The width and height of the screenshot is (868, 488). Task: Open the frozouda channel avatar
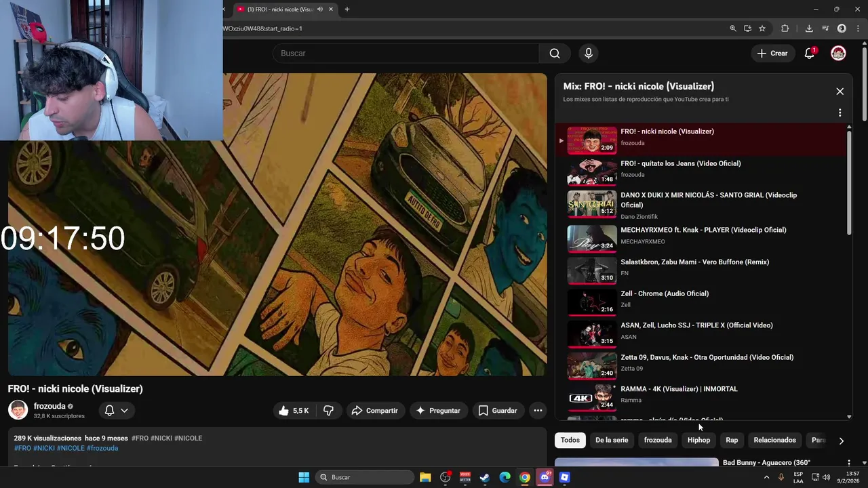coord(18,410)
